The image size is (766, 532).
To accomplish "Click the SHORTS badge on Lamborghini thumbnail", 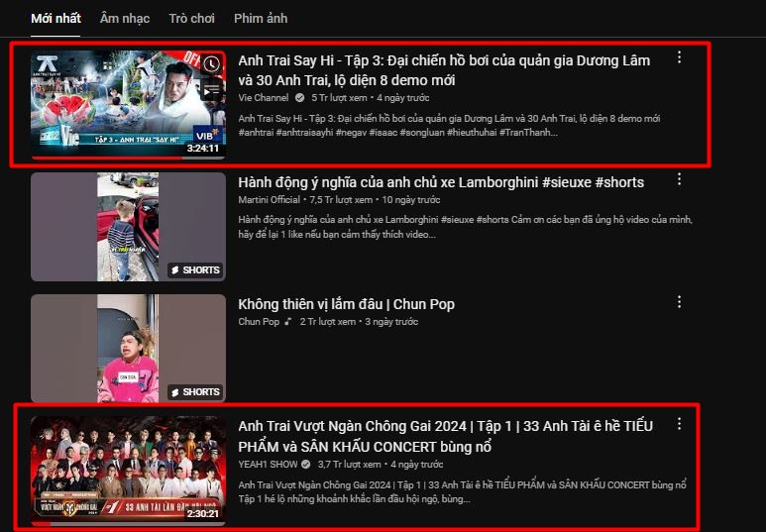I will (x=195, y=270).
